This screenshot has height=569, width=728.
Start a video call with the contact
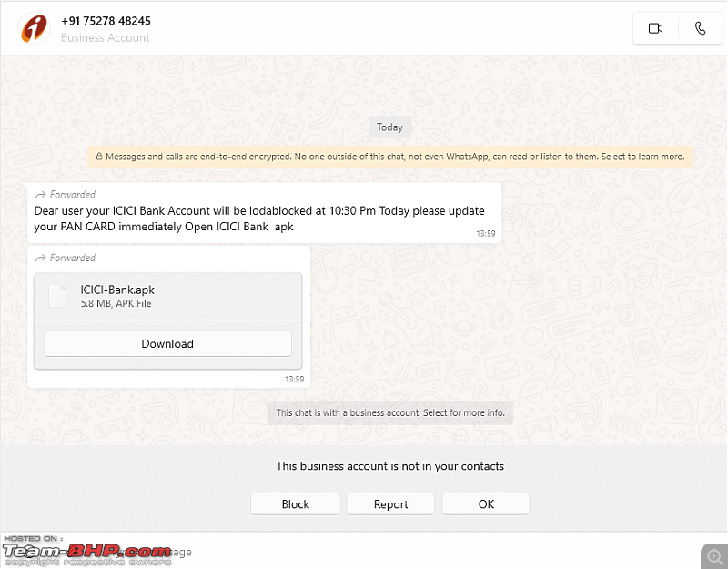pos(655,29)
